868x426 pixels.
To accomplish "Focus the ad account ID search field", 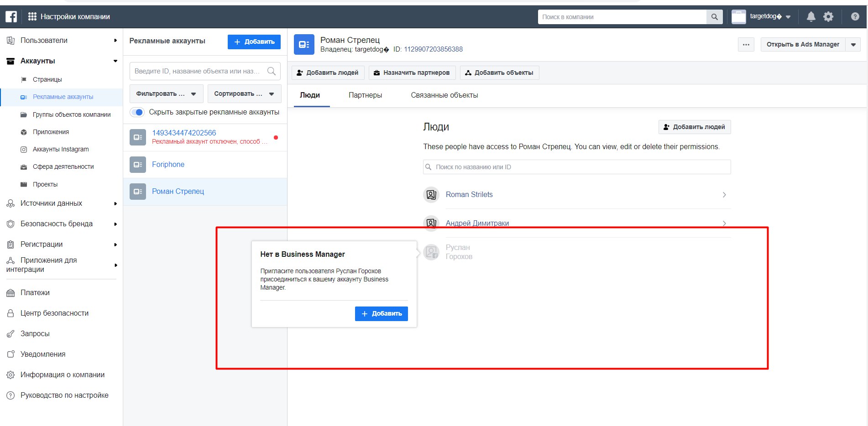I will [x=205, y=71].
